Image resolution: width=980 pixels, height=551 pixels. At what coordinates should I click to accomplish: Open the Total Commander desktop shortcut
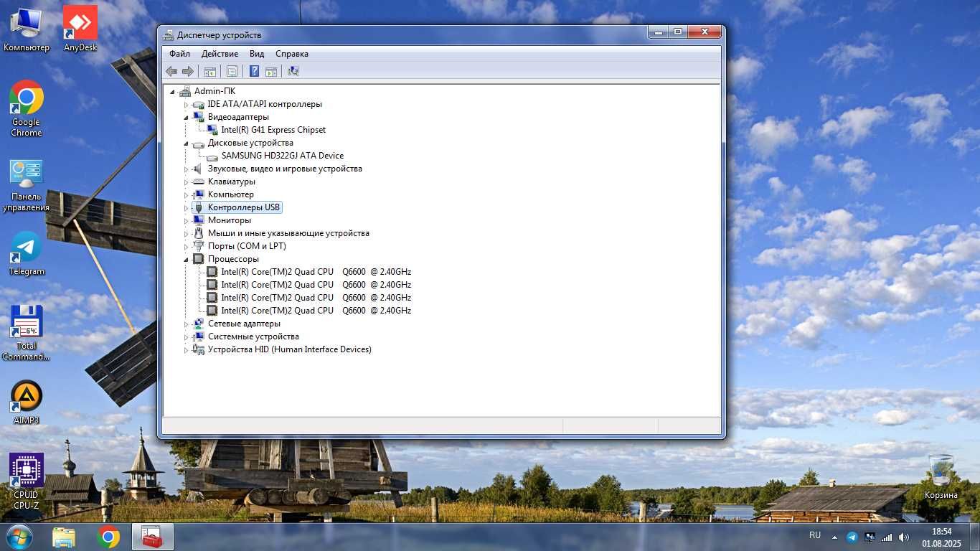pos(27,332)
